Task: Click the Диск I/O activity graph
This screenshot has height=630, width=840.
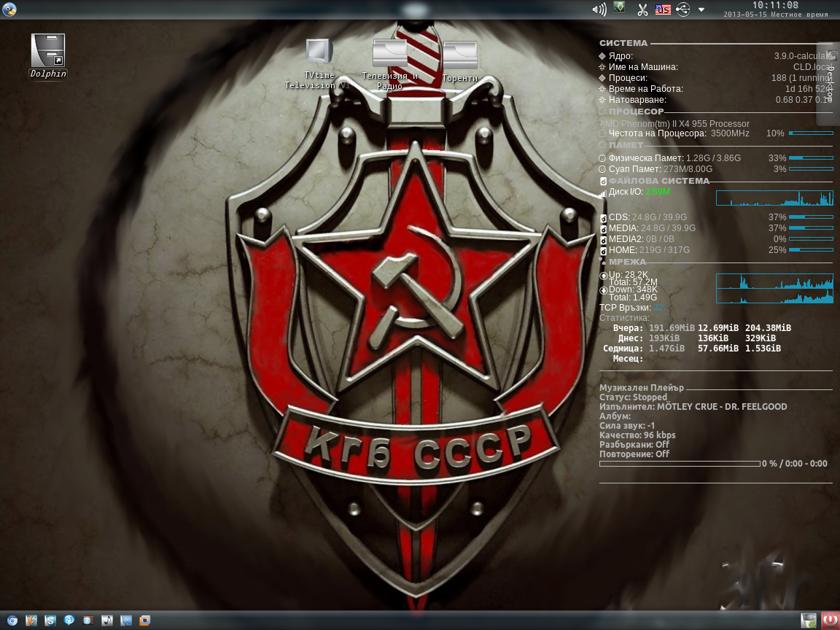Action: click(774, 198)
